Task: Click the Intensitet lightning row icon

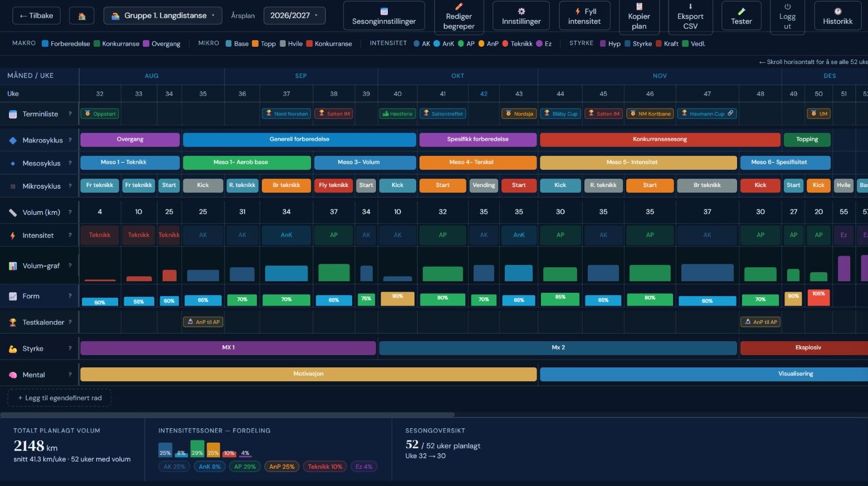Action: [13, 235]
